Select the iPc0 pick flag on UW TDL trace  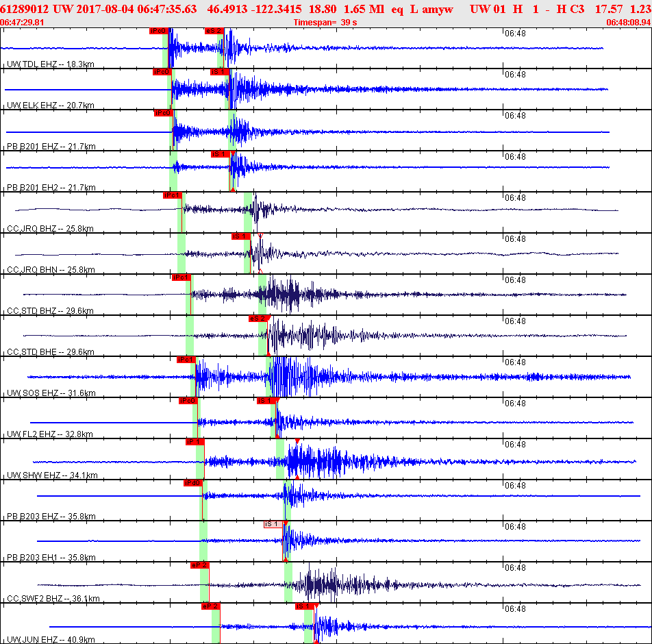[159, 31]
